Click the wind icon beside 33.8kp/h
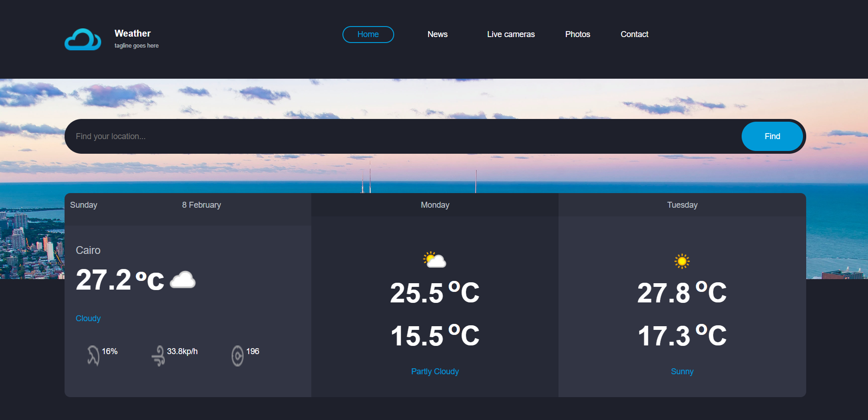 coord(158,355)
